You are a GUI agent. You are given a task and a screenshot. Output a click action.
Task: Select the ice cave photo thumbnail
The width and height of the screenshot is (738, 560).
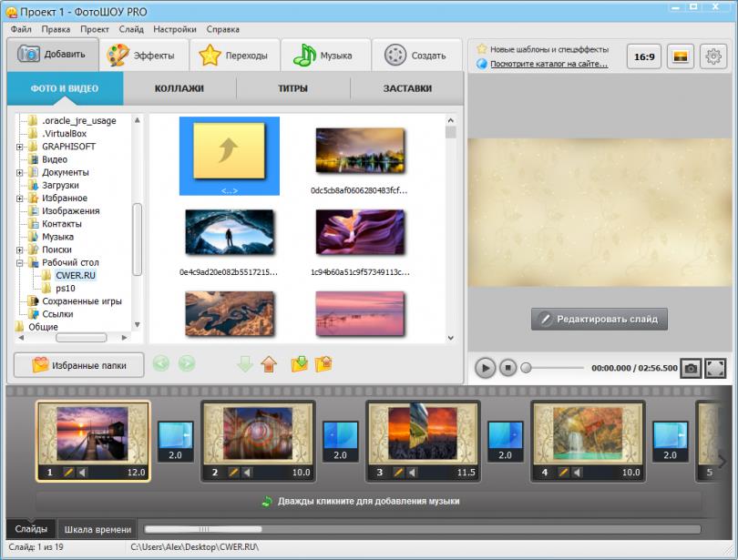(x=229, y=233)
